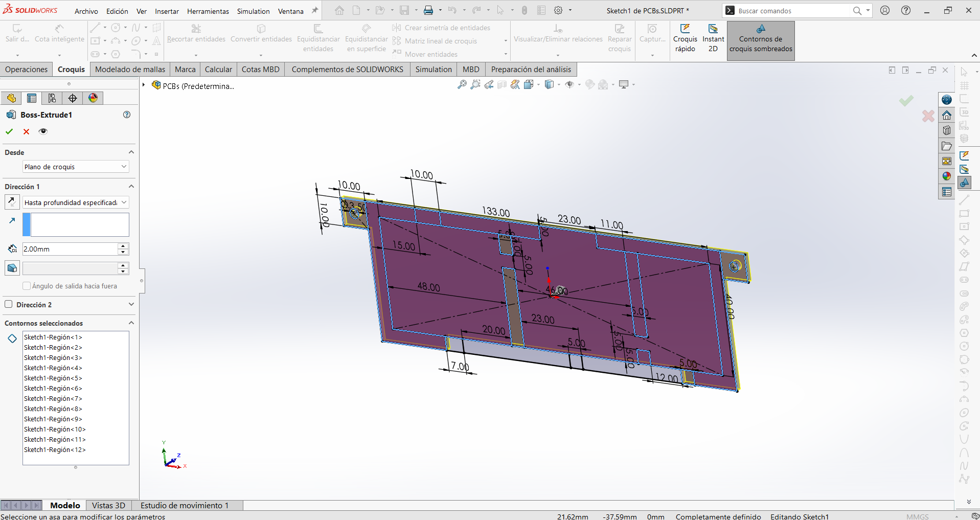This screenshot has height=520, width=980.
Task: Increase depth value with up stepper
Action: click(123, 246)
